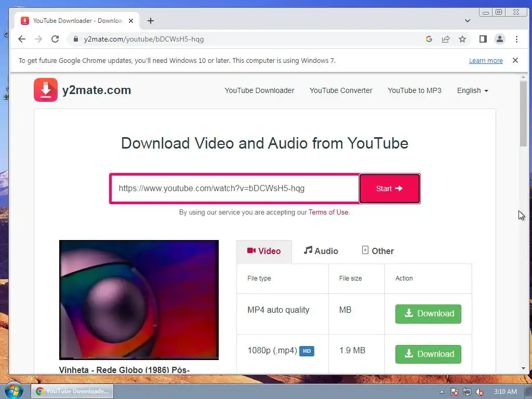
Task: Open the Action Center flag icon
Action: tap(454, 392)
